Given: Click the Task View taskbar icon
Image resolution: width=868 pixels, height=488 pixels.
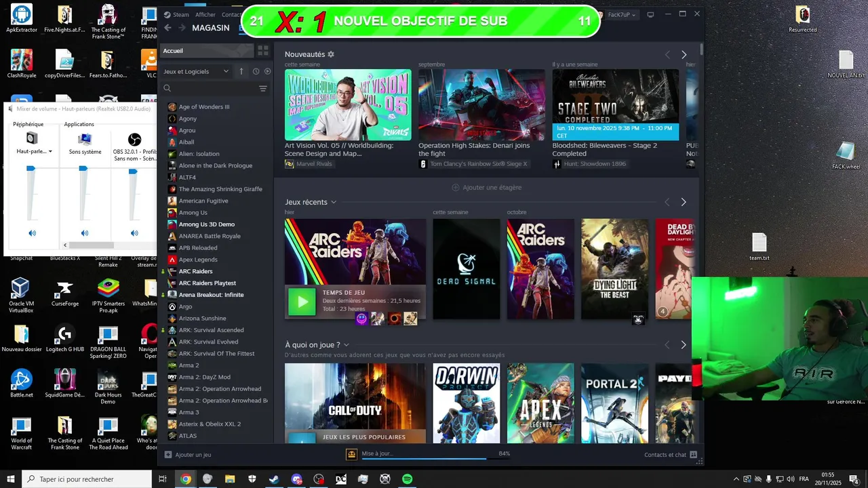Looking at the screenshot, I should [x=163, y=479].
